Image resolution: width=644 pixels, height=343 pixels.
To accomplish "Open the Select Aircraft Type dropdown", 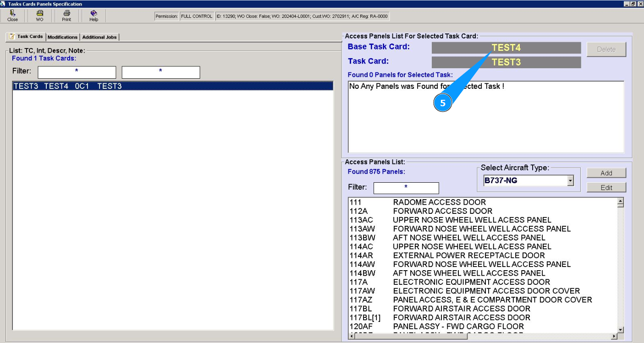I will pyautogui.click(x=570, y=181).
